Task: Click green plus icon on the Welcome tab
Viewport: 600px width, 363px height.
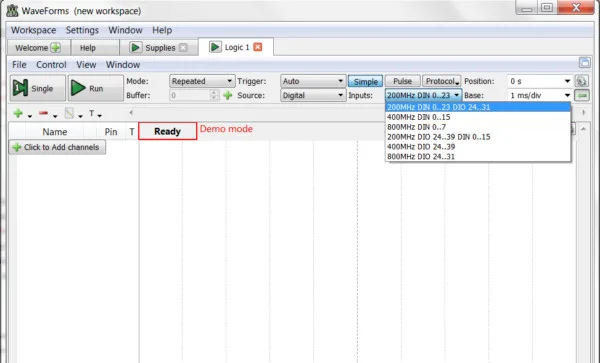Action: click(56, 48)
